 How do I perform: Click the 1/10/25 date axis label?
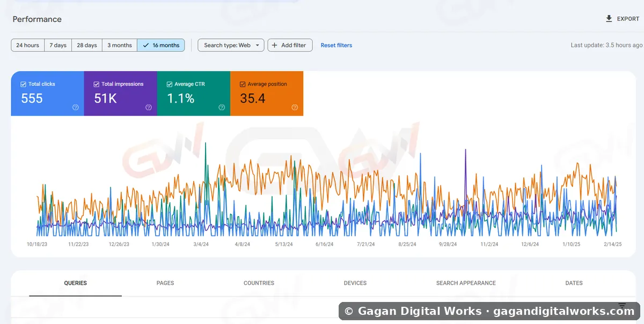[571, 244]
